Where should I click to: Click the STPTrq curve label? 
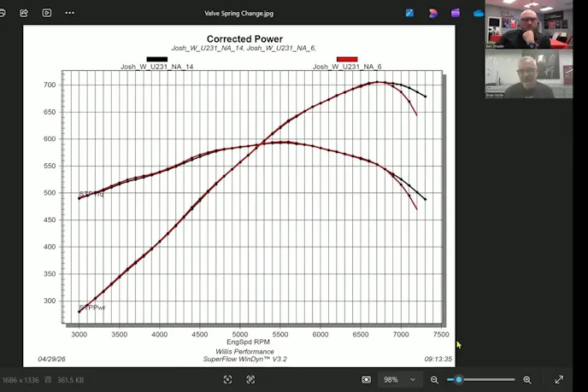91,194
